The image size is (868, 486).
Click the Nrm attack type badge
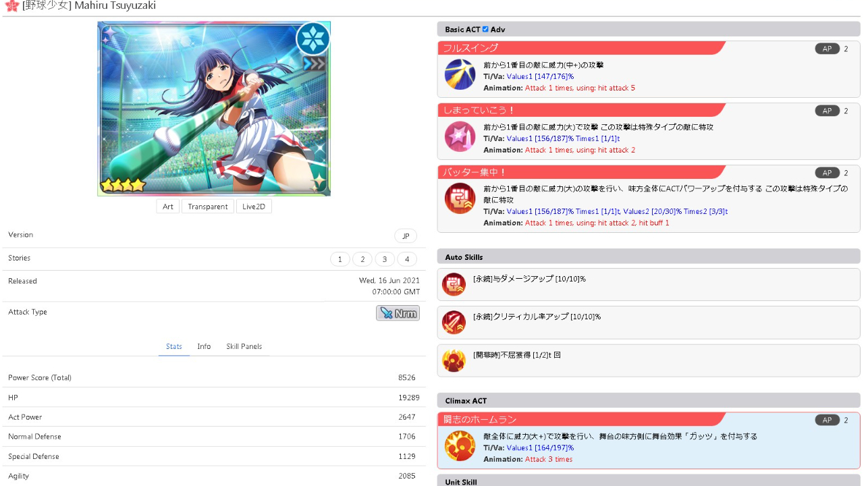pos(398,313)
